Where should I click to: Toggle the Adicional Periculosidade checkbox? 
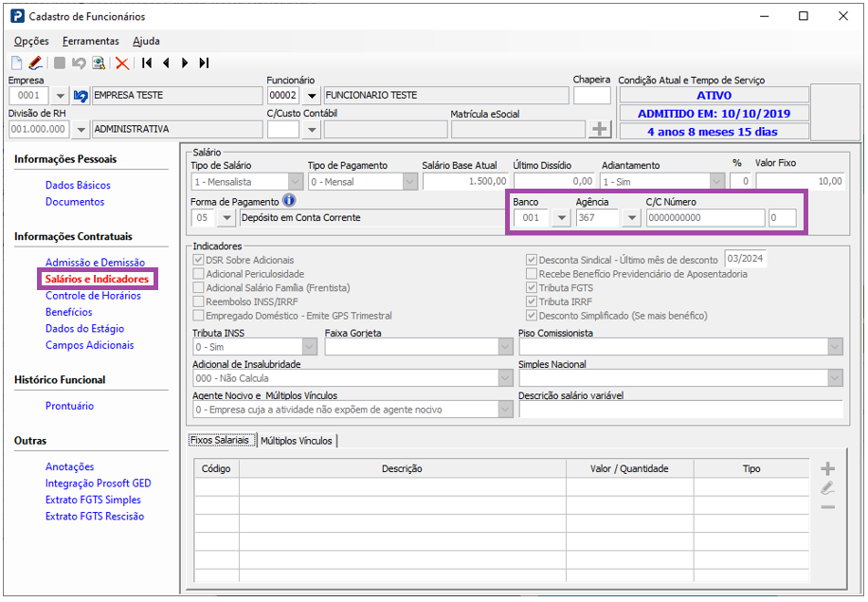click(198, 274)
